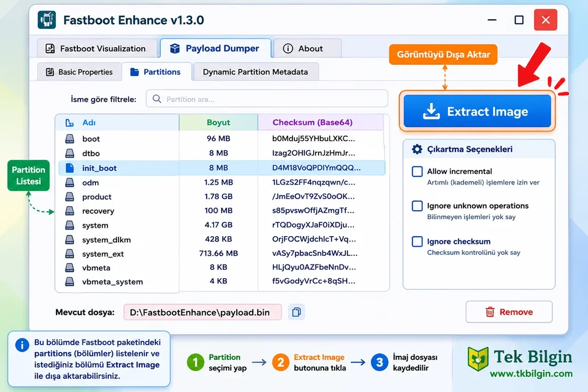Screen dimensions: 588x392
Task: Switch to the Payload Dumper tab
Action: click(216, 48)
